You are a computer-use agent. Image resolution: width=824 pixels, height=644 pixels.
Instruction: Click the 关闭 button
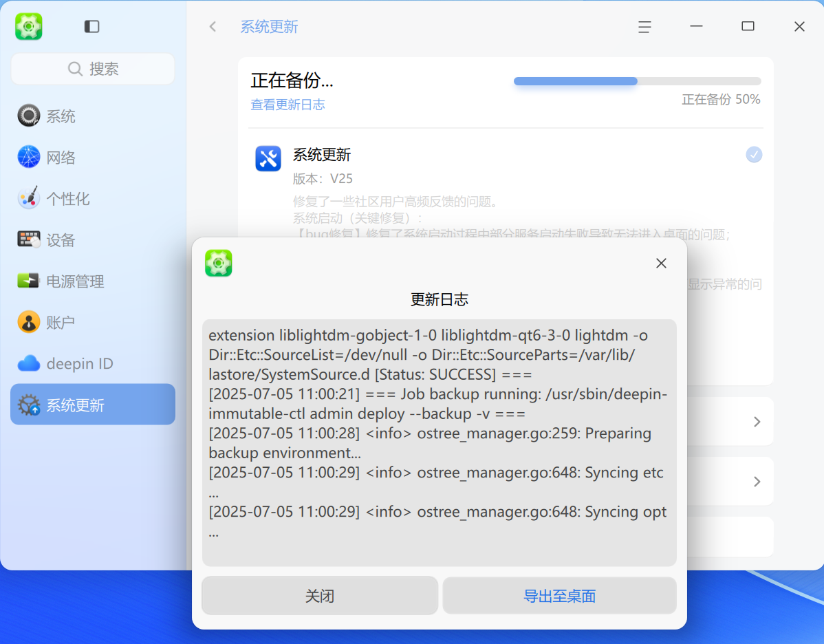320,596
